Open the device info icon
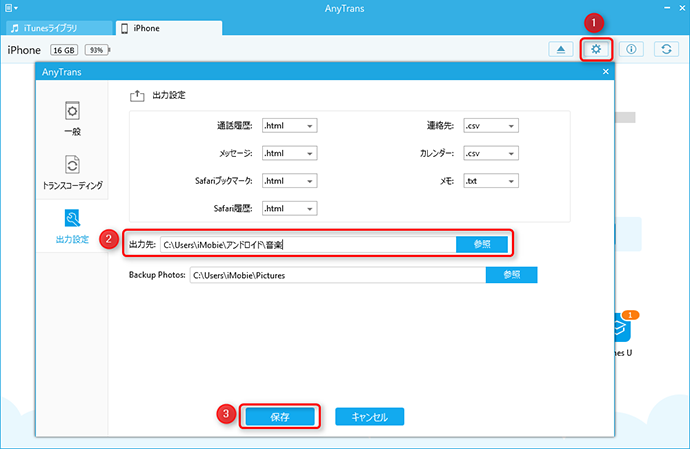 (631, 49)
